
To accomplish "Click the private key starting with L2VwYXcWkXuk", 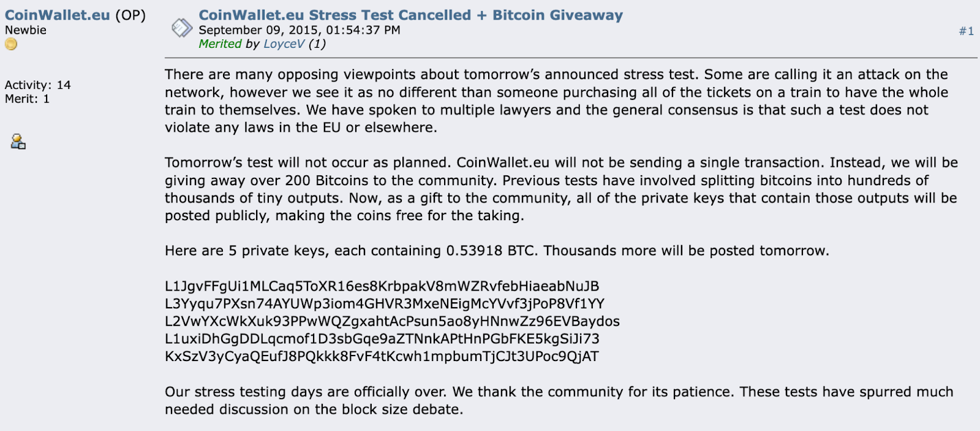I will [x=392, y=321].
